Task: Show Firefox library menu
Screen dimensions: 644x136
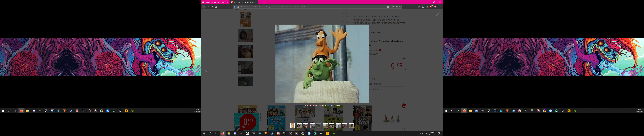Action: 419,7
